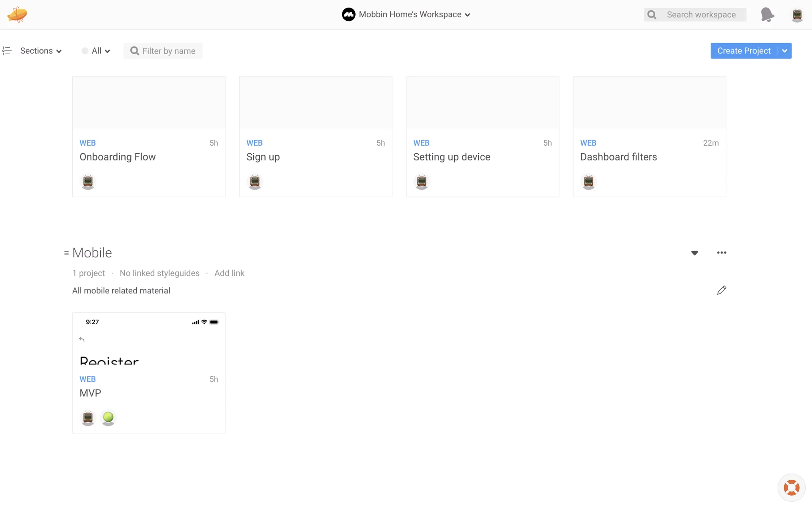
Task: Open the Create Project dropdown arrow
Action: pos(785,51)
